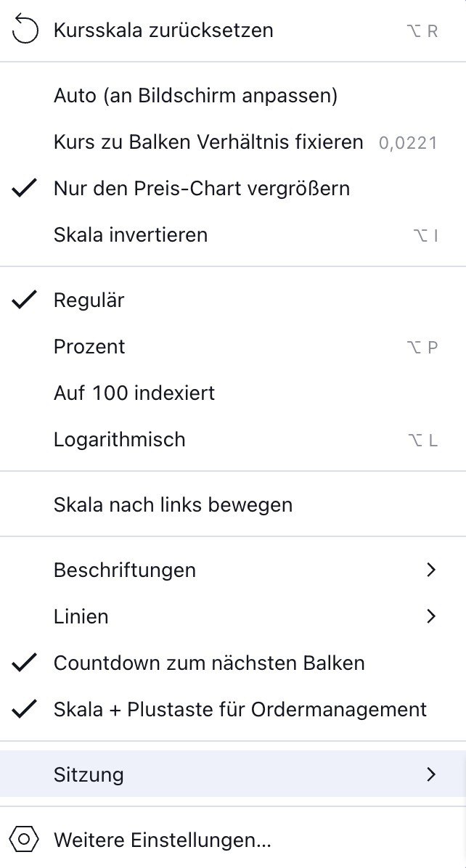Choose Auto (an Bildschirm anpassen)

195,95
